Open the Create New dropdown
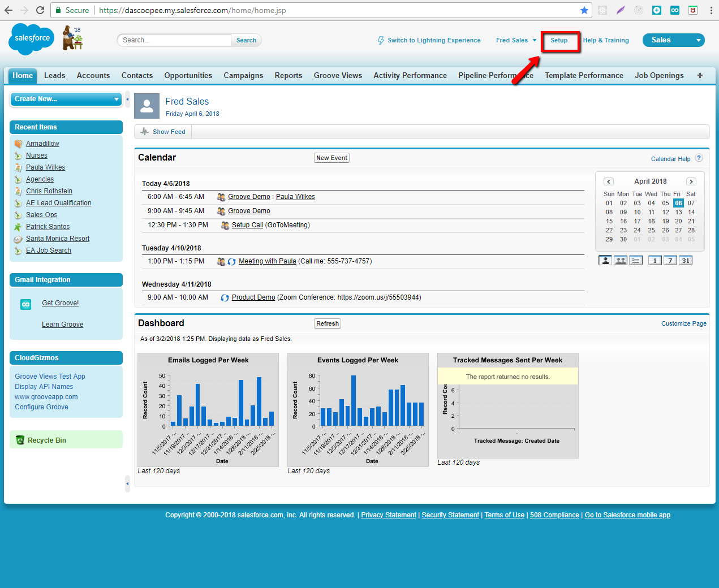The height and width of the screenshot is (588, 719). click(66, 99)
